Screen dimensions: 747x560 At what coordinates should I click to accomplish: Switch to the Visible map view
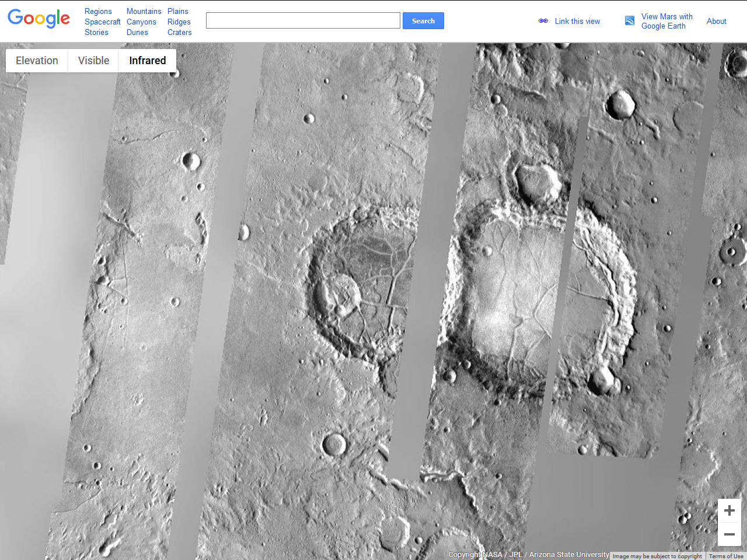[x=93, y=61]
